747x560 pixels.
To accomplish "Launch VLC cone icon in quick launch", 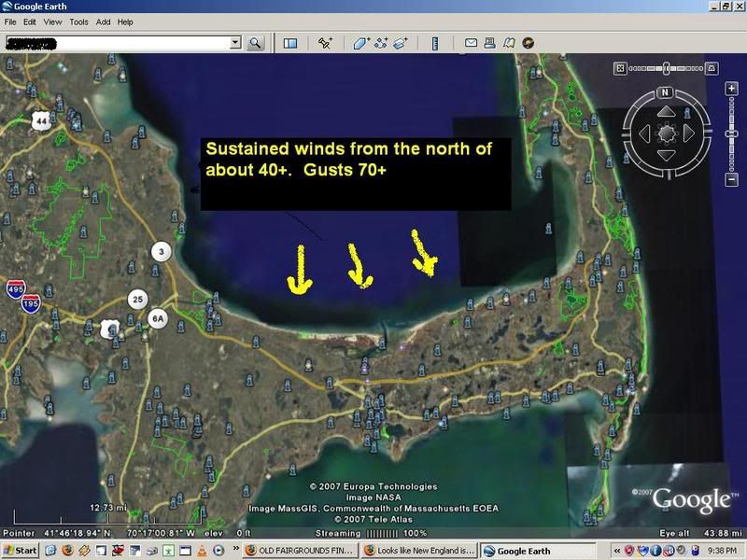I will 202,551.
